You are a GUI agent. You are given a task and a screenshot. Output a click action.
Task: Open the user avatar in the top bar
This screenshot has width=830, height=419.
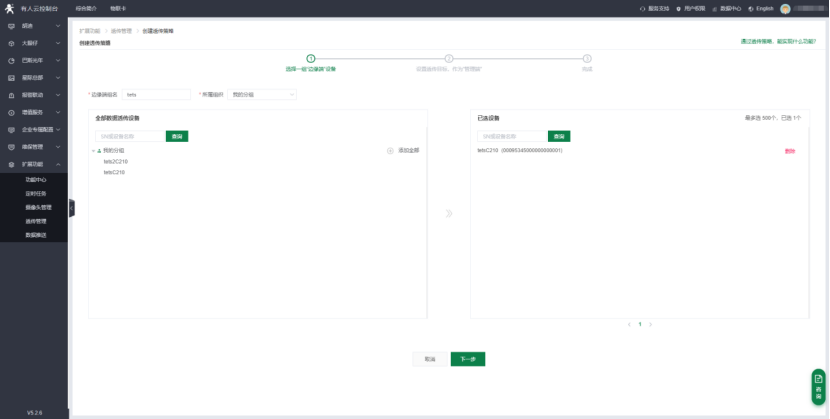coord(786,8)
